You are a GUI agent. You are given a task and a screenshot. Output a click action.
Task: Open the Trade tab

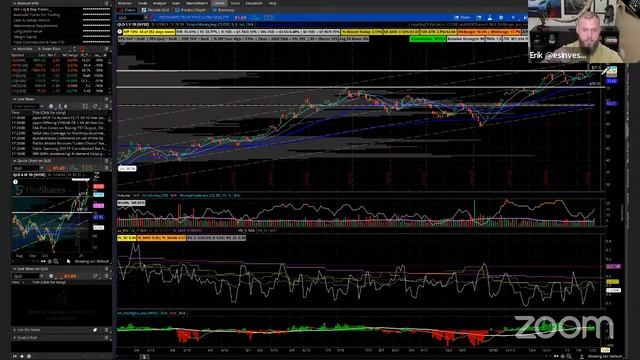point(142,3)
